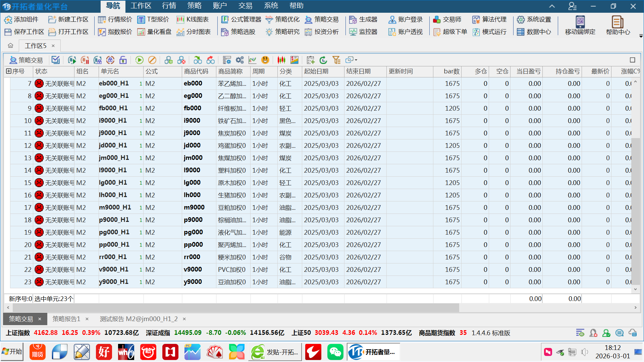Toggle the maximize panel square icon
This screenshot has width=644, height=362.
click(x=632, y=60)
